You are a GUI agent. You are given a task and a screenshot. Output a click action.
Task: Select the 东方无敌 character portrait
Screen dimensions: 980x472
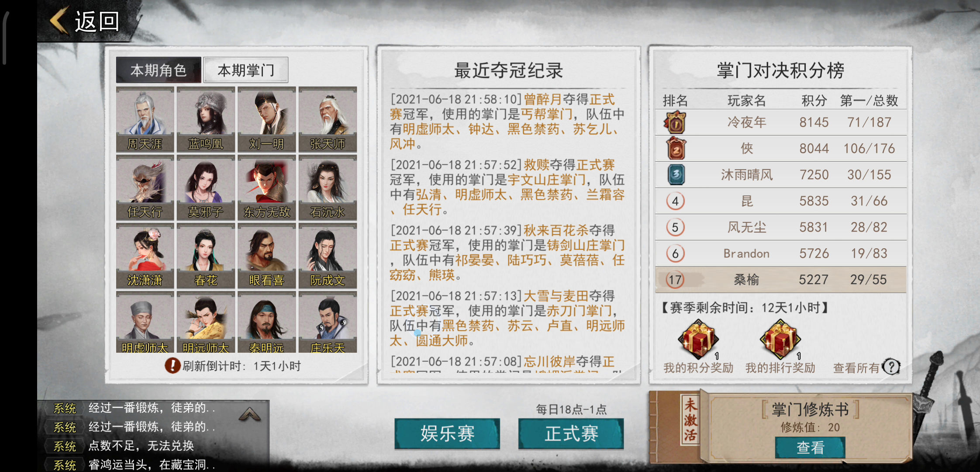[x=267, y=187]
